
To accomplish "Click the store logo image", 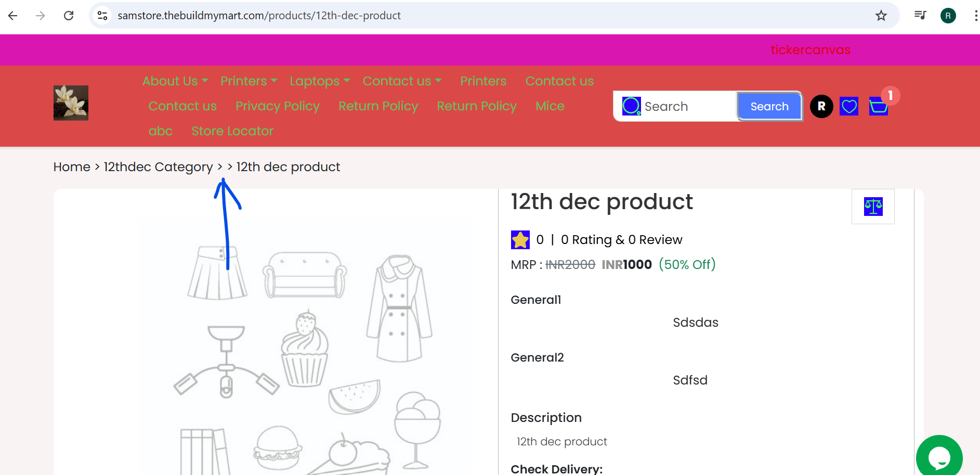I will 71,103.
